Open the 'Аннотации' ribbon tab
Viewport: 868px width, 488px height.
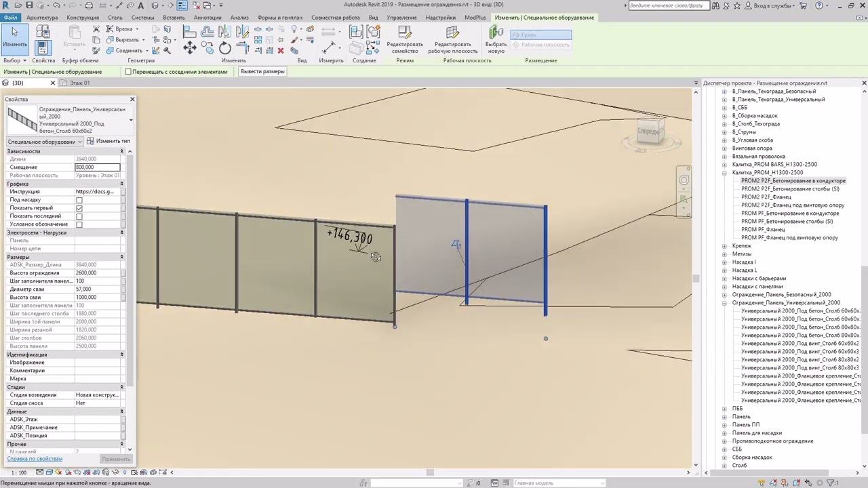click(207, 18)
